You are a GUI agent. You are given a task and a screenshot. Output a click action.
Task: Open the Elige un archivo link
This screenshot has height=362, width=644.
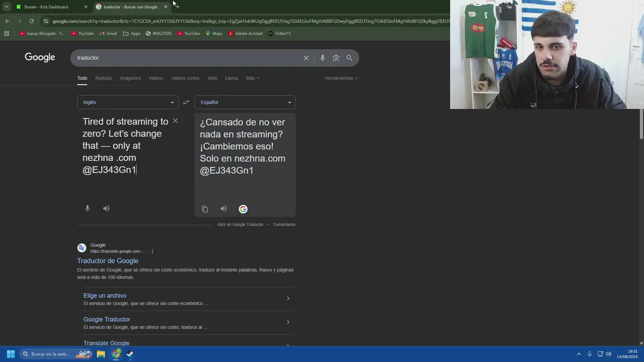[x=105, y=296]
